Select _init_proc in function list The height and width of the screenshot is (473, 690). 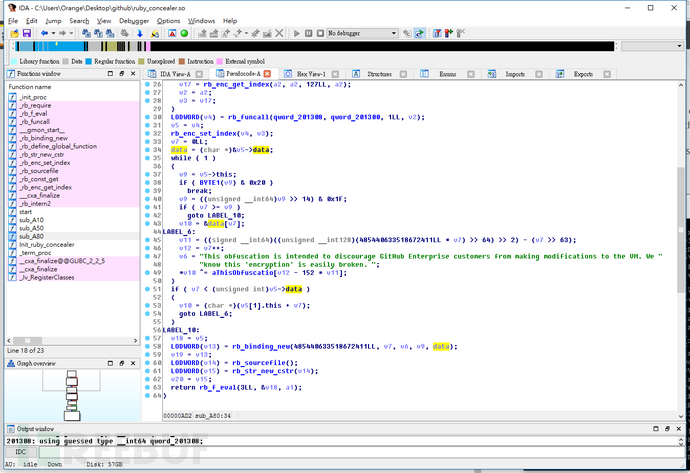click(x=33, y=97)
